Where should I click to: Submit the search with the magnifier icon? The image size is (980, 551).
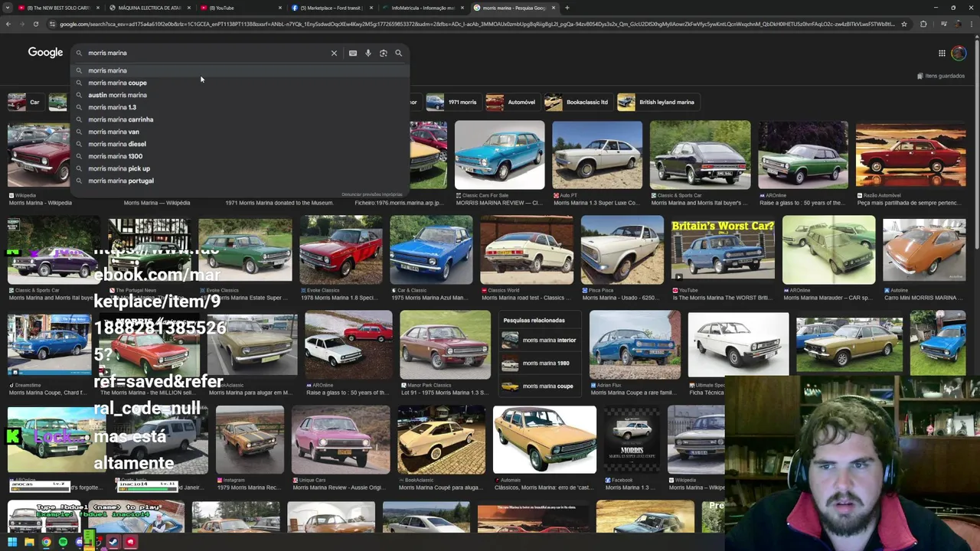point(398,53)
